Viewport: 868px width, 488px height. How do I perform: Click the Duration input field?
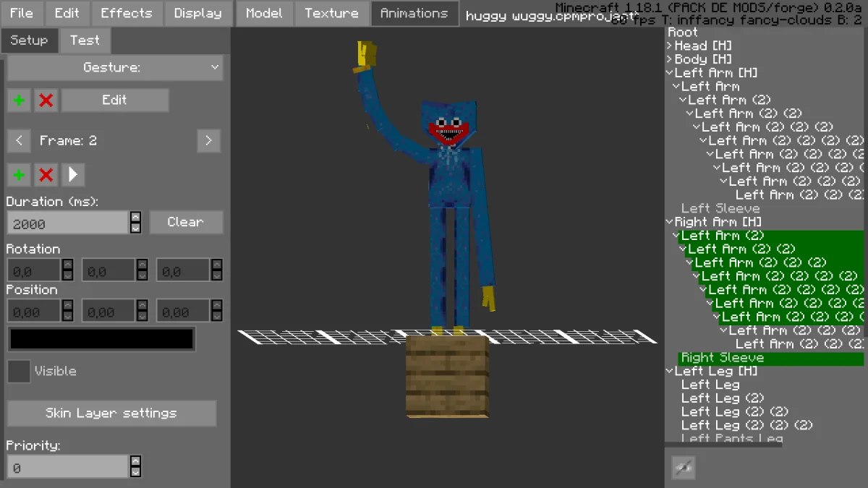[x=68, y=223]
